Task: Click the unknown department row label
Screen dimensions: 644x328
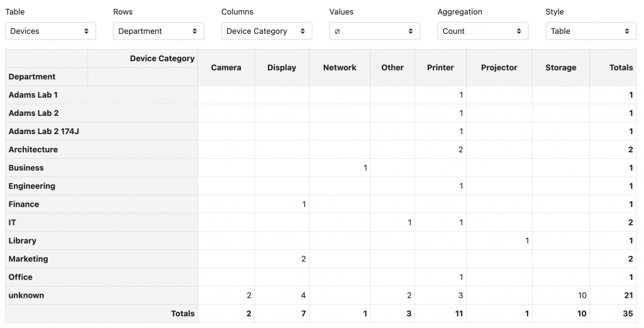Action: coord(26,295)
